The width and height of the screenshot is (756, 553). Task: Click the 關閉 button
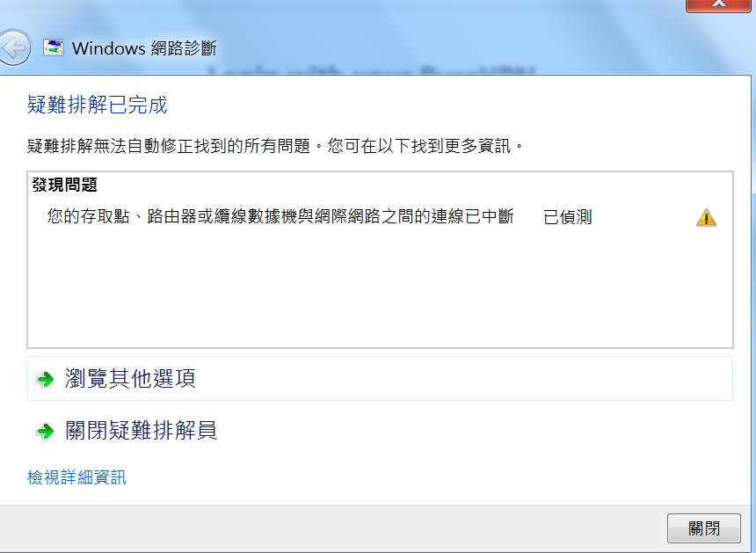(x=704, y=528)
